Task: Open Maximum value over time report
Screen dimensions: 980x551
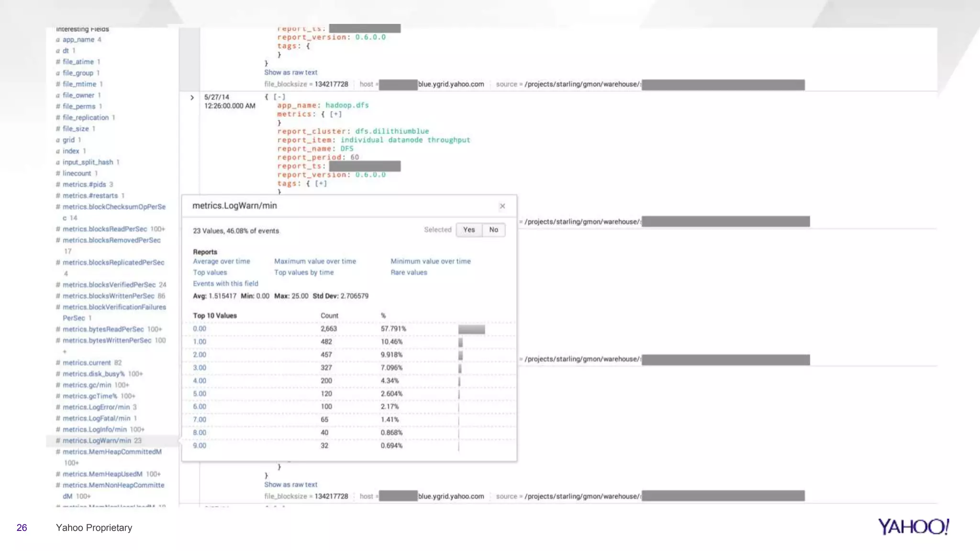Action: tap(315, 261)
